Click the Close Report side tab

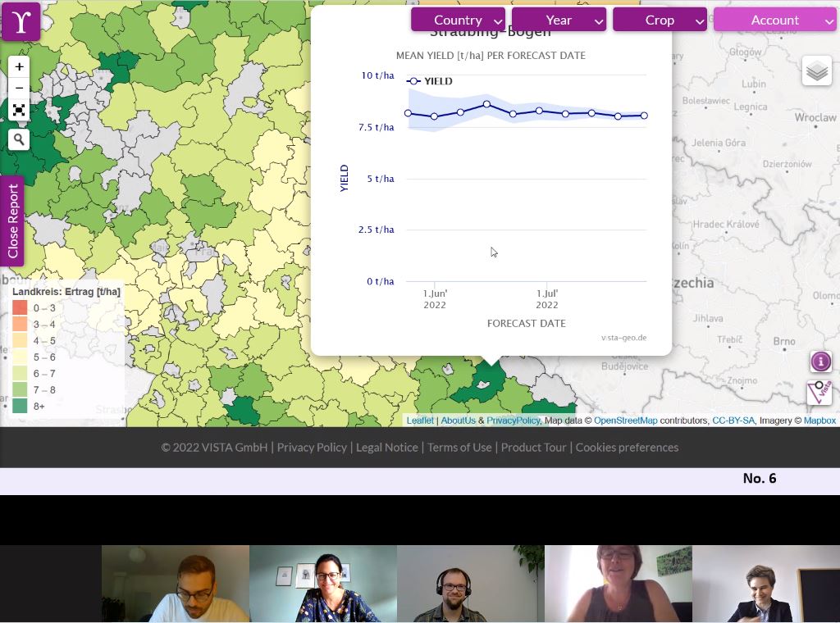[12, 221]
